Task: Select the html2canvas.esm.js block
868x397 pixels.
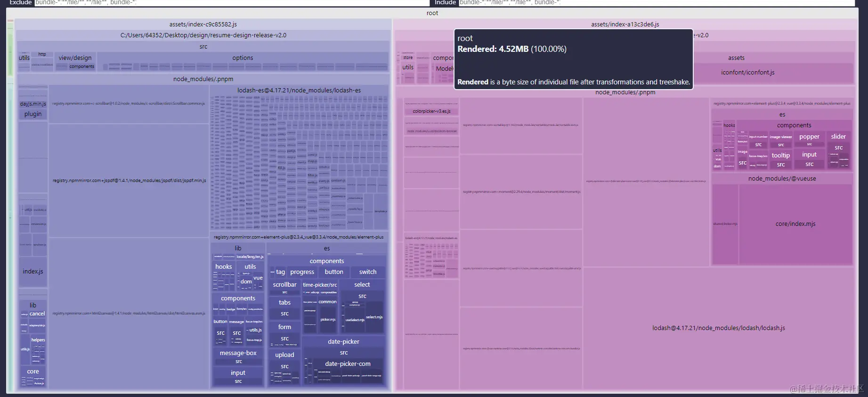Action: (x=129, y=314)
